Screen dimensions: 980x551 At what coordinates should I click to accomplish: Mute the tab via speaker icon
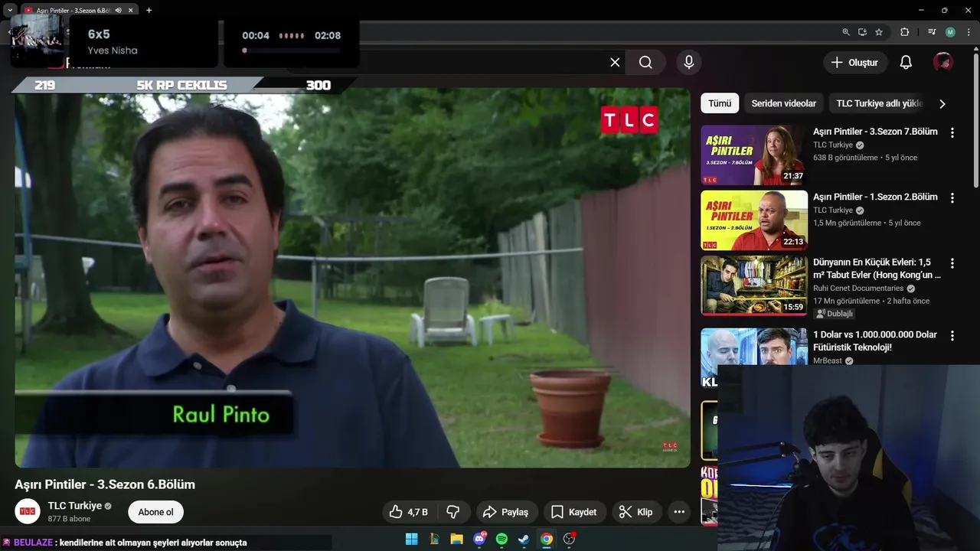pos(118,10)
